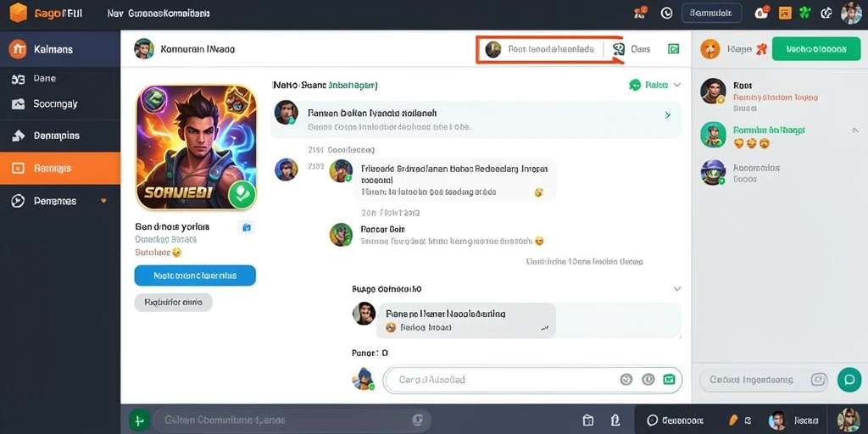Viewport: 868px width, 434px height.
Task: Select "Denrapiras" in the left sidebar
Action: pyautogui.click(x=60, y=135)
